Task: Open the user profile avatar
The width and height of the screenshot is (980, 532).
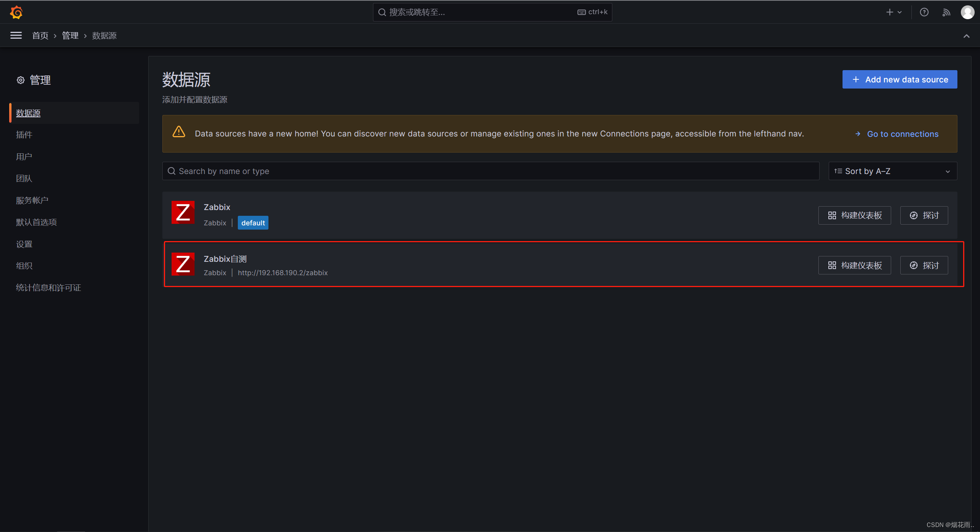Action: coord(967,12)
